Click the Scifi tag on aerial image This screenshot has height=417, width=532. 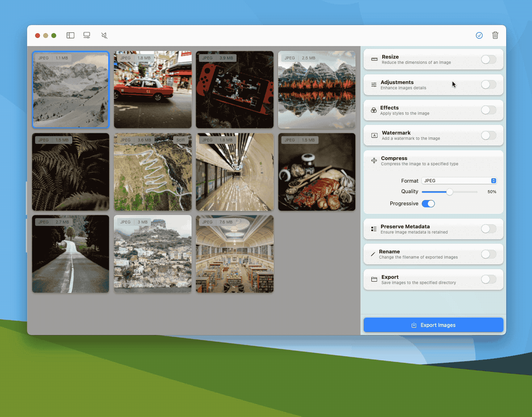click(x=180, y=140)
